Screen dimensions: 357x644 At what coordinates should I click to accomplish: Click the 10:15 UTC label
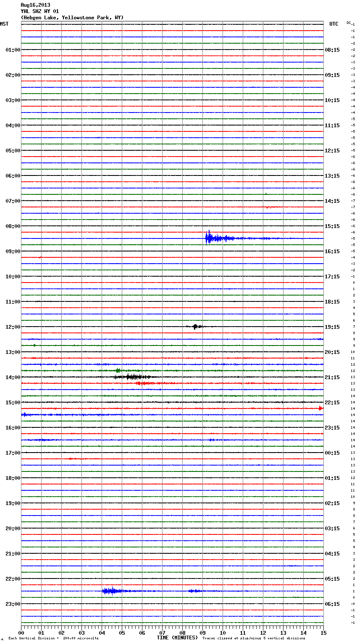332,100
